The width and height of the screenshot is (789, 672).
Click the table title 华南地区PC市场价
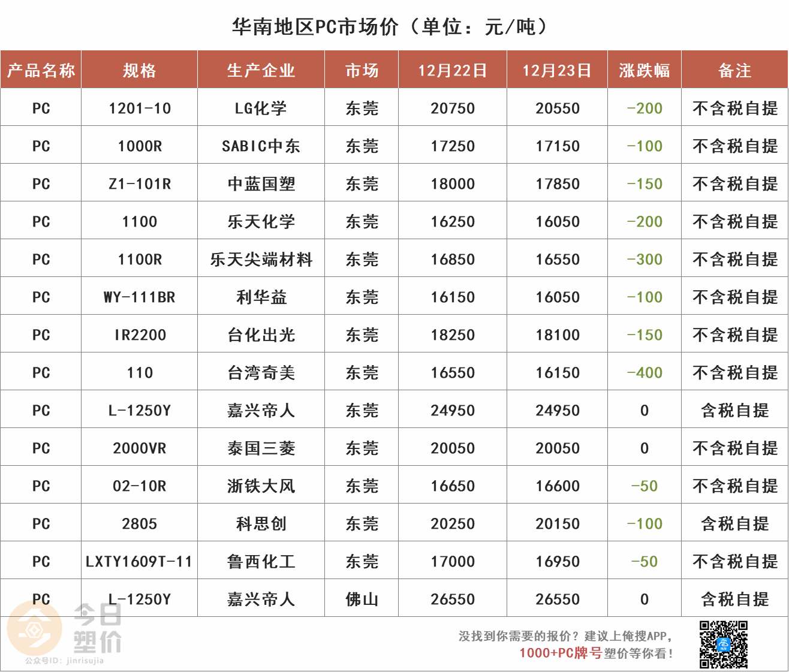[x=315, y=27]
